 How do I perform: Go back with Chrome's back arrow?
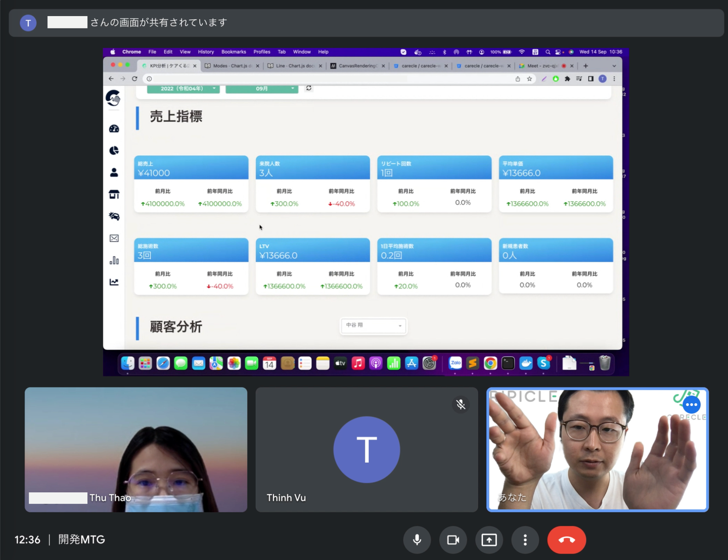coord(111,79)
